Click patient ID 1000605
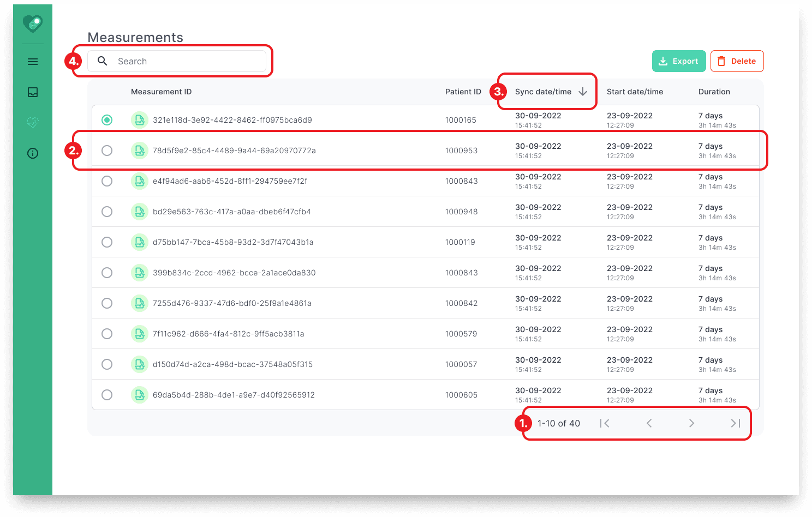Image resolution: width=812 pixels, height=517 pixels. (461, 395)
